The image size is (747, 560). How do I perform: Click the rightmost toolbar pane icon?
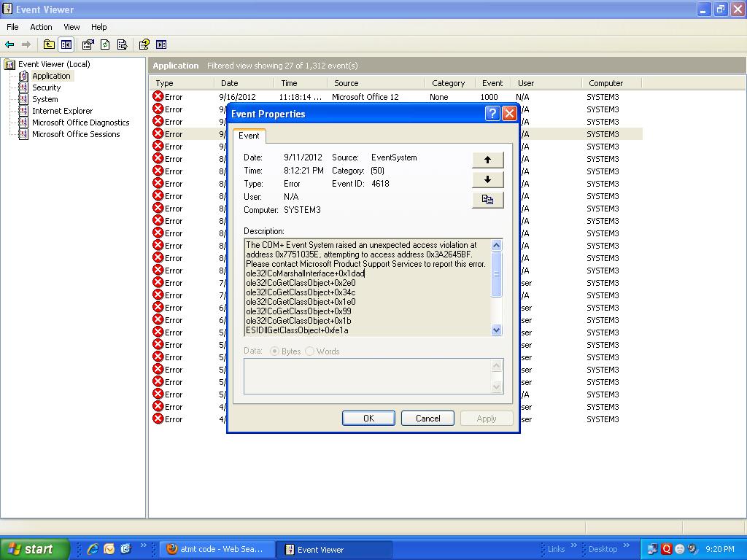[x=161, y=44]
